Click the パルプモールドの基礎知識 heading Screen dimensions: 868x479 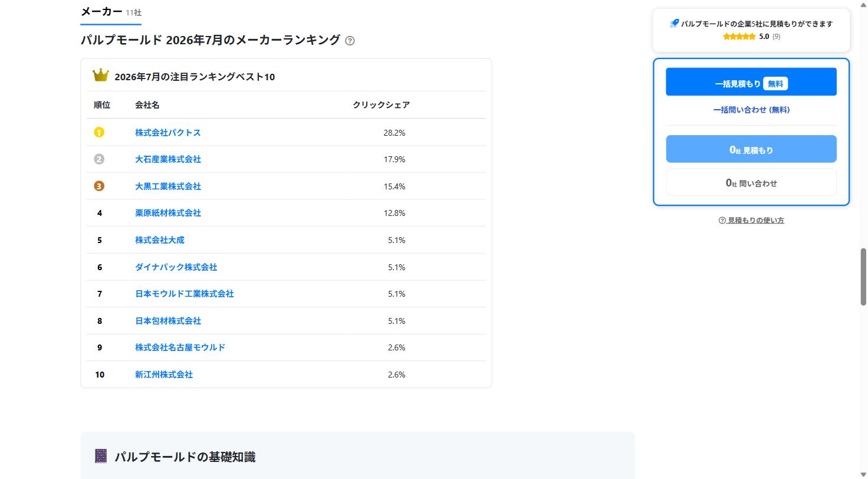(185, 457)
